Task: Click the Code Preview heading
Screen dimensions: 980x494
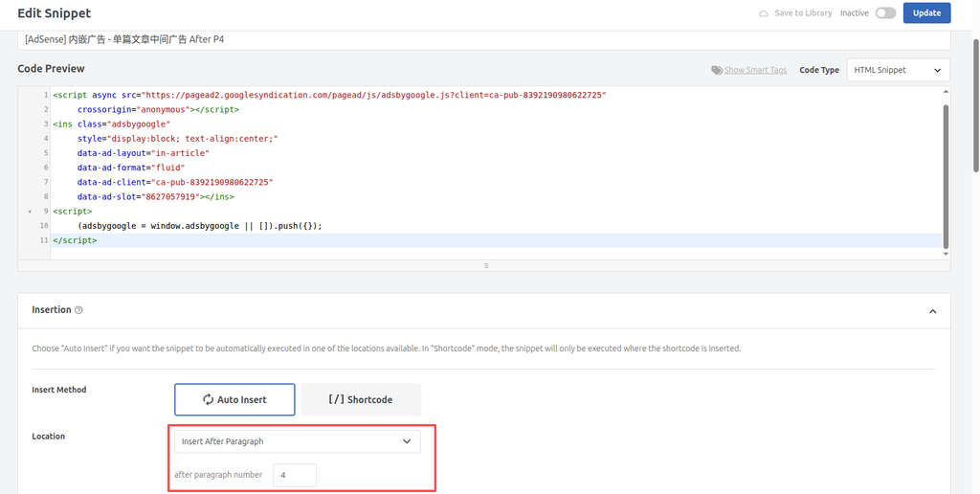Action: click(52, 68)
